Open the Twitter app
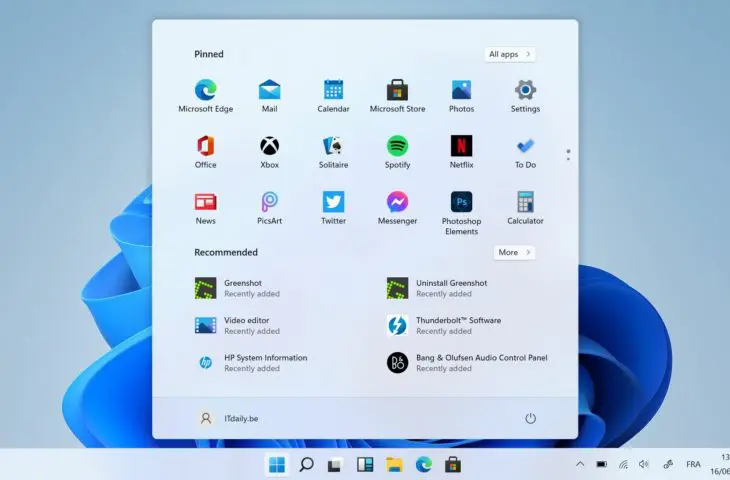Screen dimensions: 730x480 333,208
